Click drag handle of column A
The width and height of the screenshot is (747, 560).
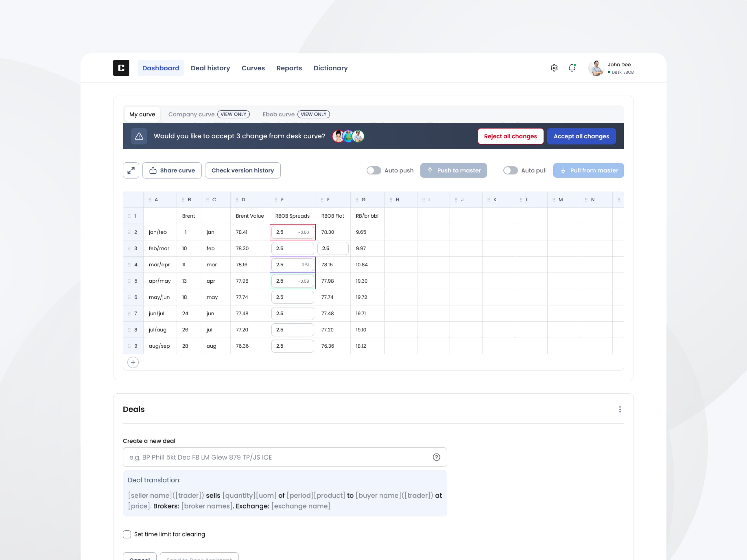pos(150,199)
